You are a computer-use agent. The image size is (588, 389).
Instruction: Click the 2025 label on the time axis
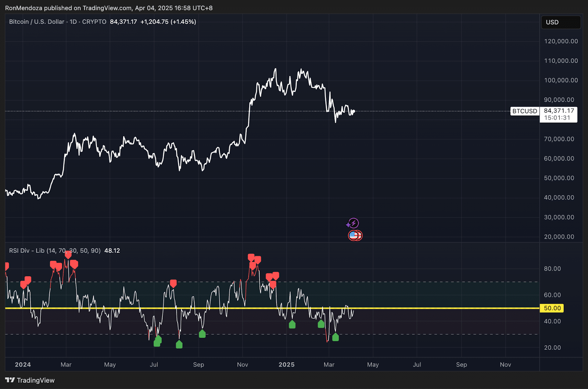tap(286, 364)
